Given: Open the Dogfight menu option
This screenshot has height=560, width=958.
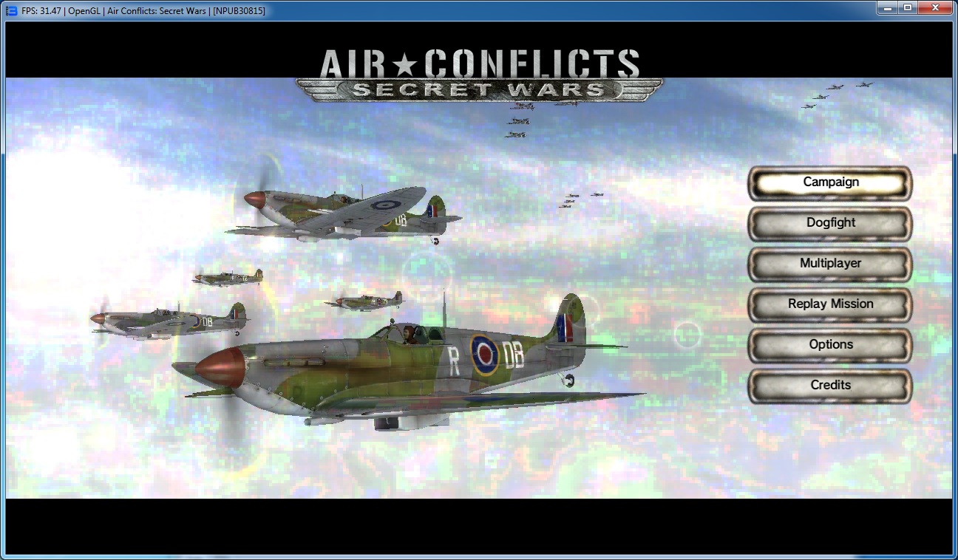Looking at the screenshot, I should (x=830, y=223).
